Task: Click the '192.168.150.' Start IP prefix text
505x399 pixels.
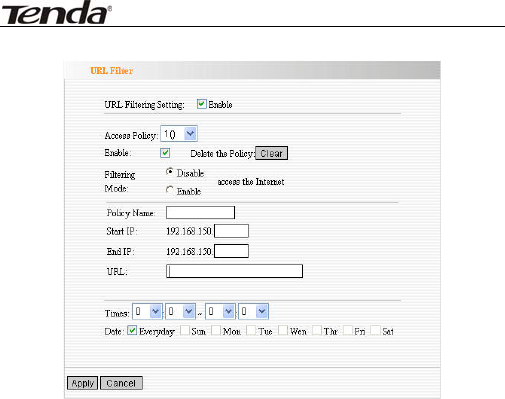Action: point(189,231)
